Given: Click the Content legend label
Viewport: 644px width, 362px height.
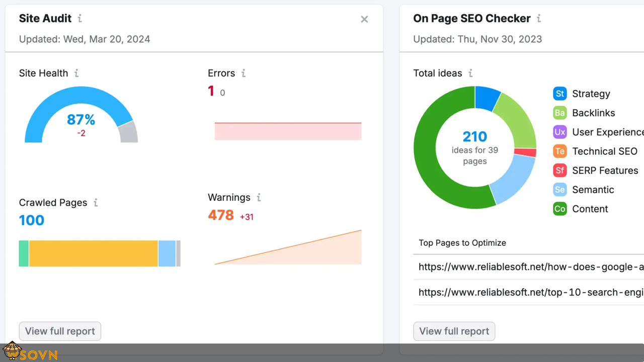Looking at the screenshot, I should [590, 209].
